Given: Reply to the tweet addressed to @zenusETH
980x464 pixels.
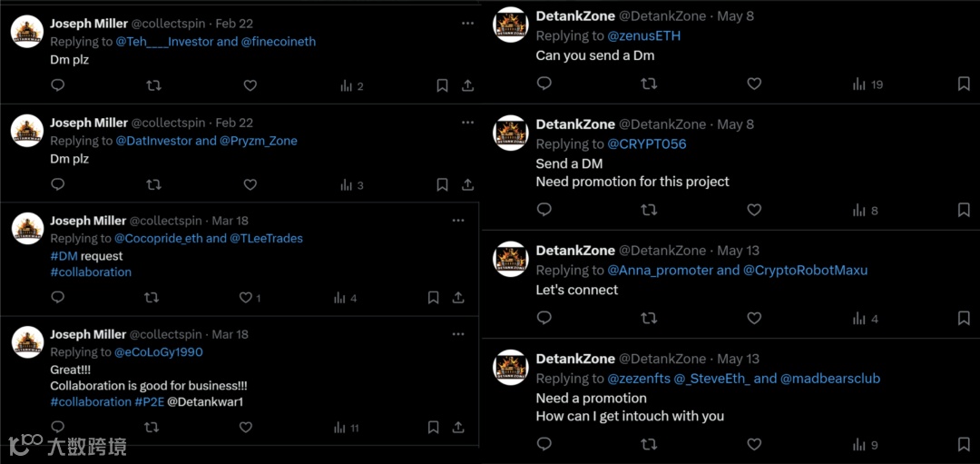Looking at the screenshot, I should tap(544, 84).
